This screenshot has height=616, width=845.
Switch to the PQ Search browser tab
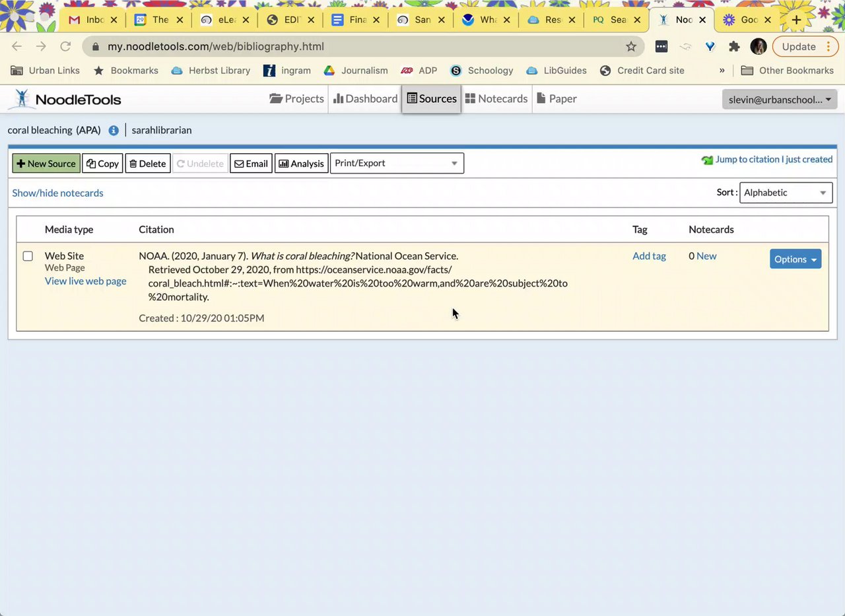617,20
